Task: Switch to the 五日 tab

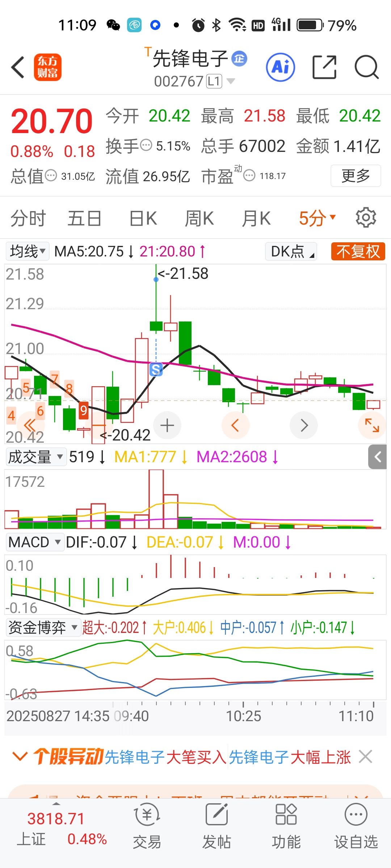Action: pos(84,218)
